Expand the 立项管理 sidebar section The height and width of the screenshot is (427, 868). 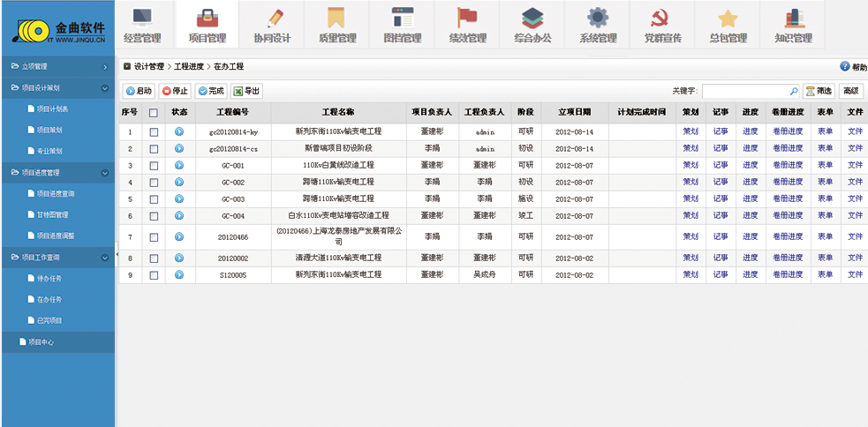pyautogui.click(x=105, y=67)
